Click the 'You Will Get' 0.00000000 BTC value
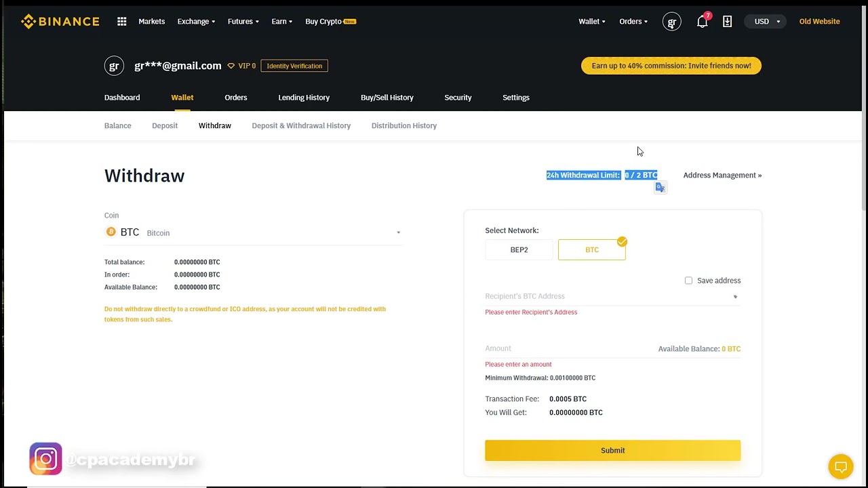868x488 pixels. click(x=576, y=413)
